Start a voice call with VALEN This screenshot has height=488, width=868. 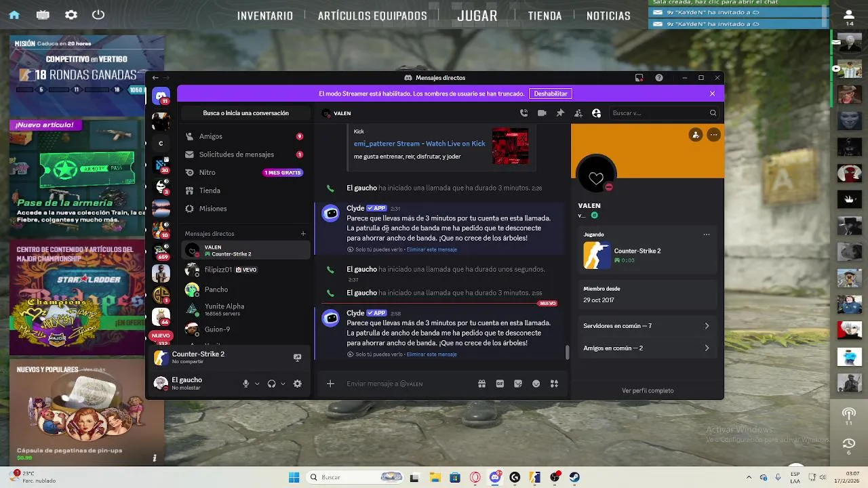pyautogui.click(x=524, y=113)
